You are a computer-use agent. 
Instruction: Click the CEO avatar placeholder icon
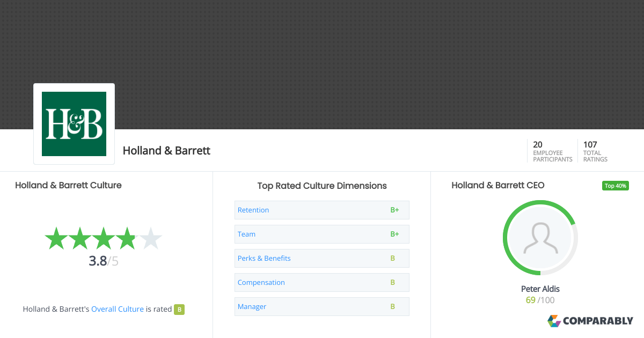click(x=540, y=238)
